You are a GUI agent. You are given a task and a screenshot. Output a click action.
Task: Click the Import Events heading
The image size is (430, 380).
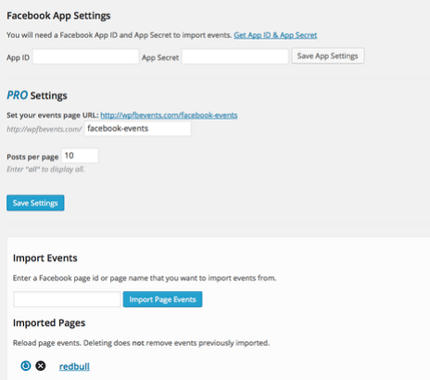45,258
